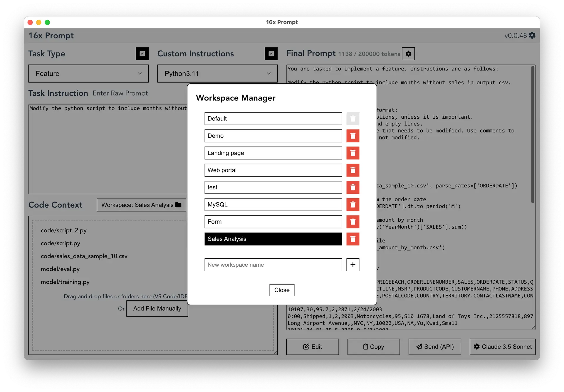Toggle the Custom Instructions checkbox
564x392 pixels.
tap(271, 53)
